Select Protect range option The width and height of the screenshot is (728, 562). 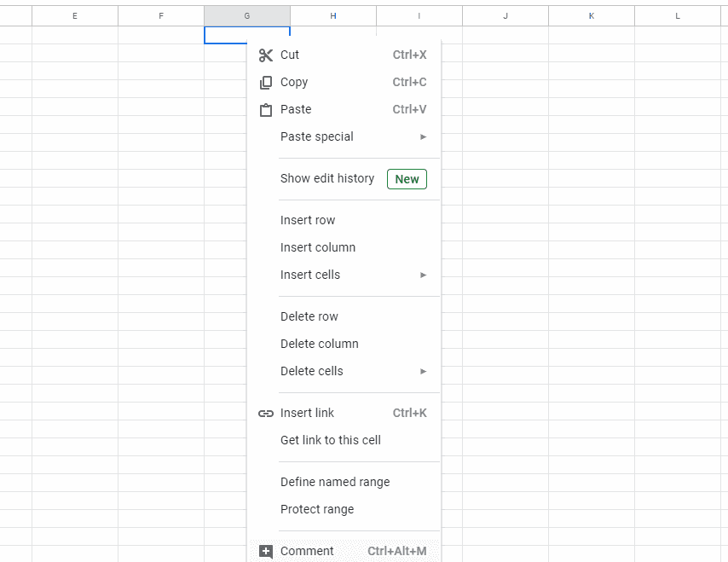tap(317, 509)
